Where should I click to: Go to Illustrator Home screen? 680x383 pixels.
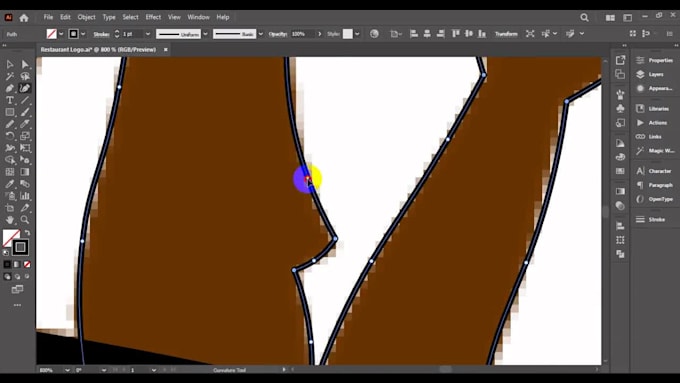[24, 18]
